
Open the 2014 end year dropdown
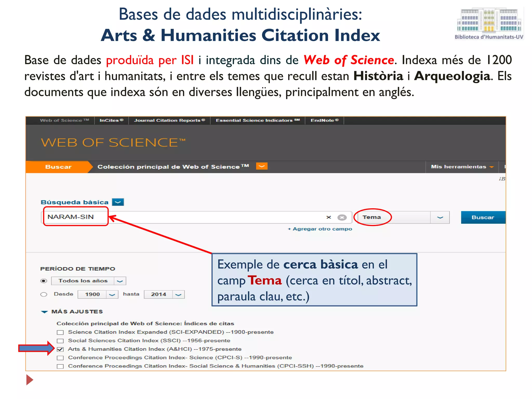178,295
